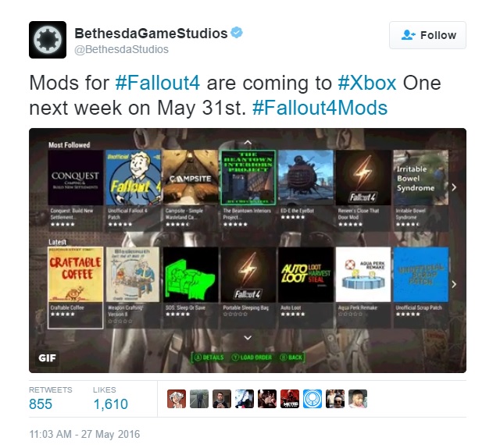Open the first liker avatar with white hair

pyautogui.click(x=177, y=399)
